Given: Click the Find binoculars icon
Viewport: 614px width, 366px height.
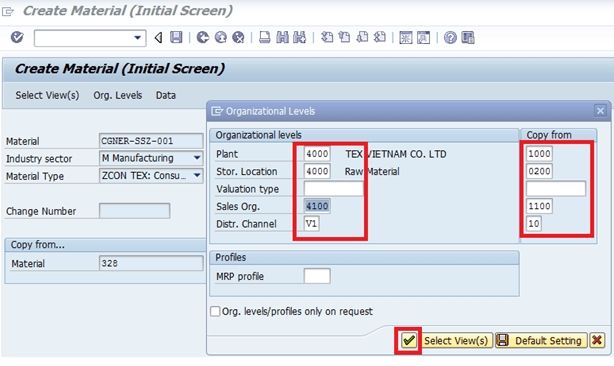Looking at the screenshot, I should [282, 38].
